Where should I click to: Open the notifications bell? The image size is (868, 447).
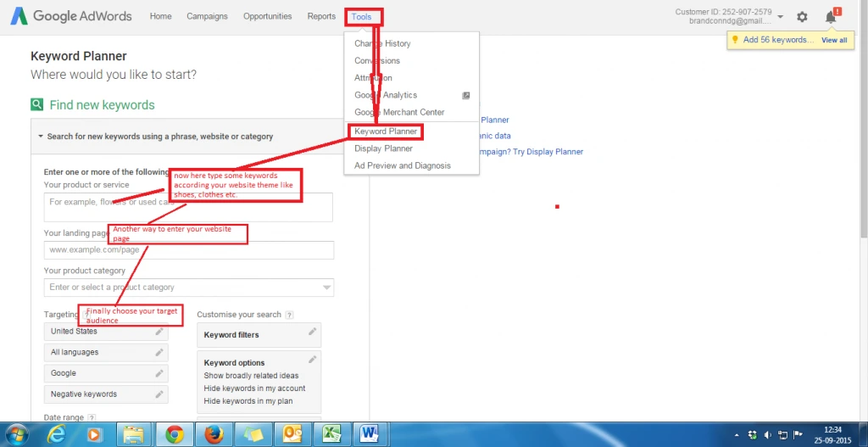click(x=831, y=17)
